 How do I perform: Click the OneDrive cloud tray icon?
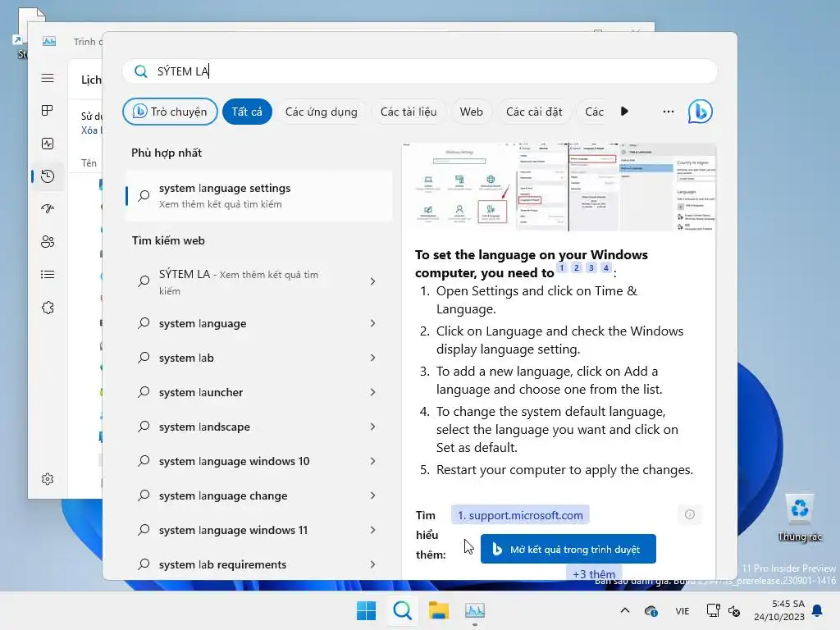point(651,610)
